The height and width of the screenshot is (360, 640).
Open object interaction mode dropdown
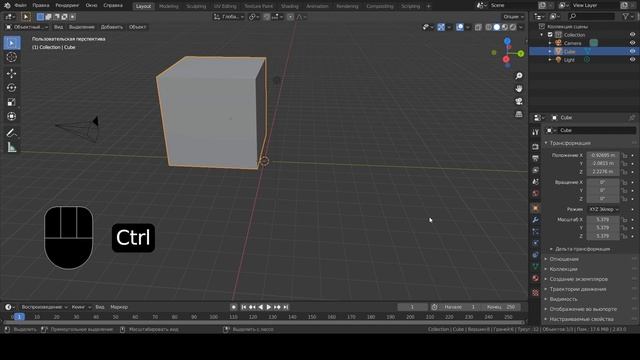(27, 27)
